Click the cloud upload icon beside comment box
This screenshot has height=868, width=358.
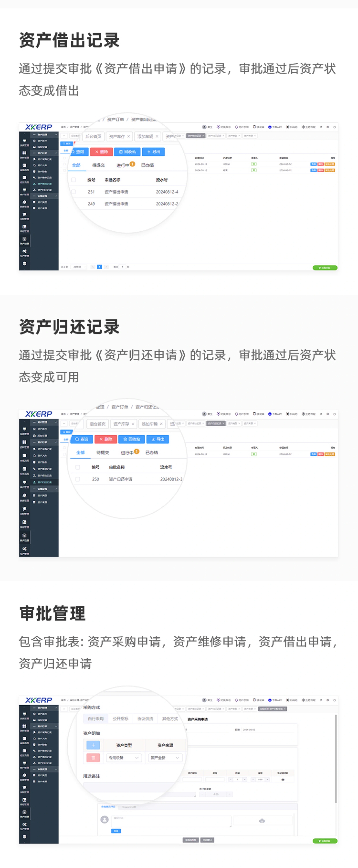pos(262,820)
